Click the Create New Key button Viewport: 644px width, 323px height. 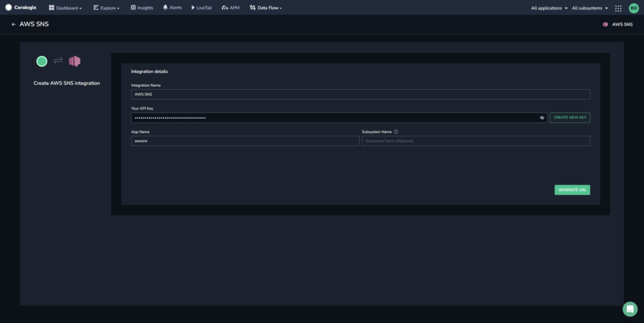pos(570,118)
